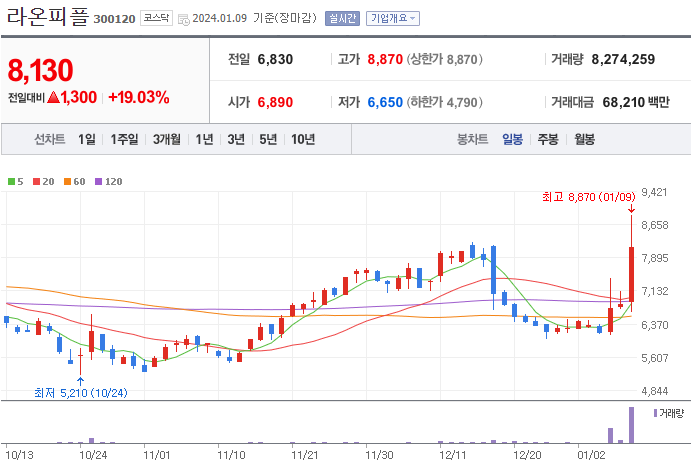Click the purple 120-day moving average swatch
Screen dimensions: 691x475
coord(99,182)
